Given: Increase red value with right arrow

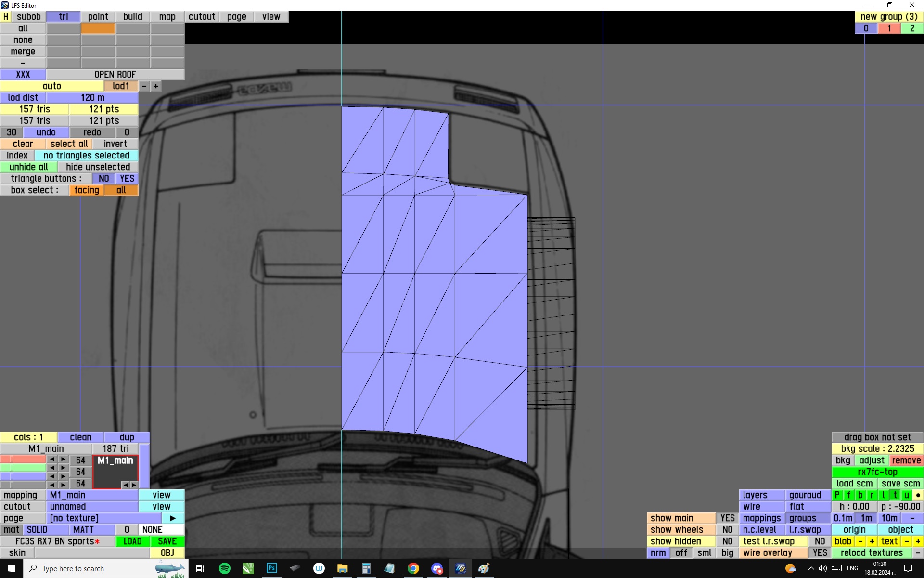Looking at the screenshot, I should (63, 460).
